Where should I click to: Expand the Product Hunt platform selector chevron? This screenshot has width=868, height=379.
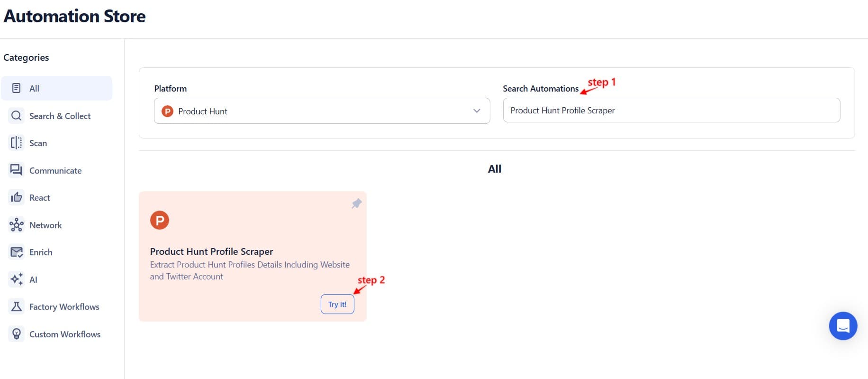pos(476,111)
